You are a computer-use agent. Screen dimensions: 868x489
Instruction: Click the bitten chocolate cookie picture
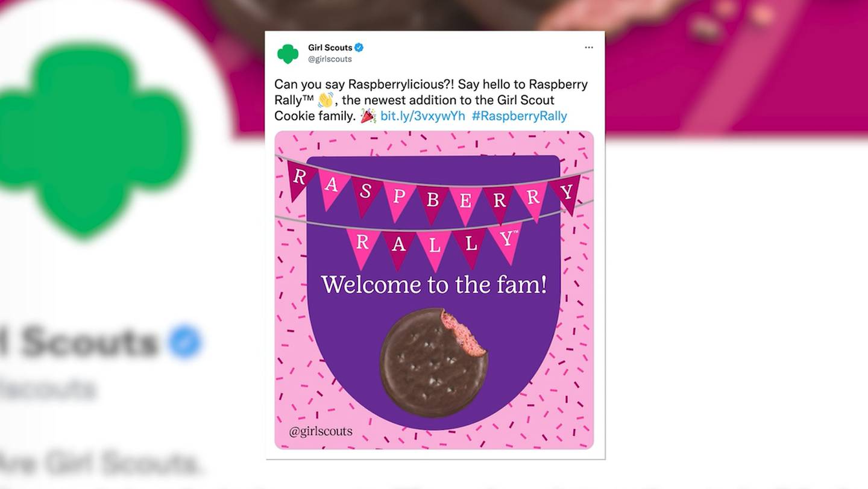(433, 363)
